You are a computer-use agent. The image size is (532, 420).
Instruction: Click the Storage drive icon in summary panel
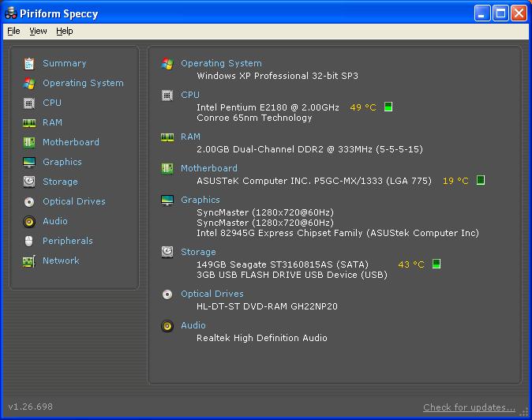[167, 252]
